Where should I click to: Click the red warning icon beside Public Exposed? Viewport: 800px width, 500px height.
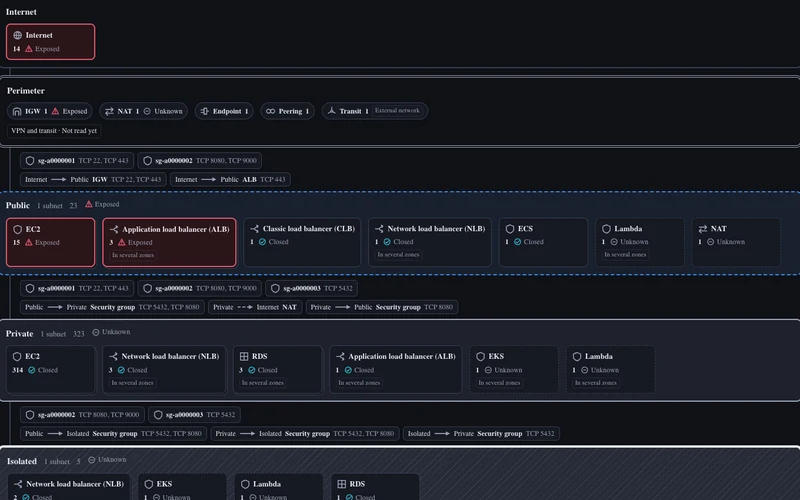click(x=89, y=204)
